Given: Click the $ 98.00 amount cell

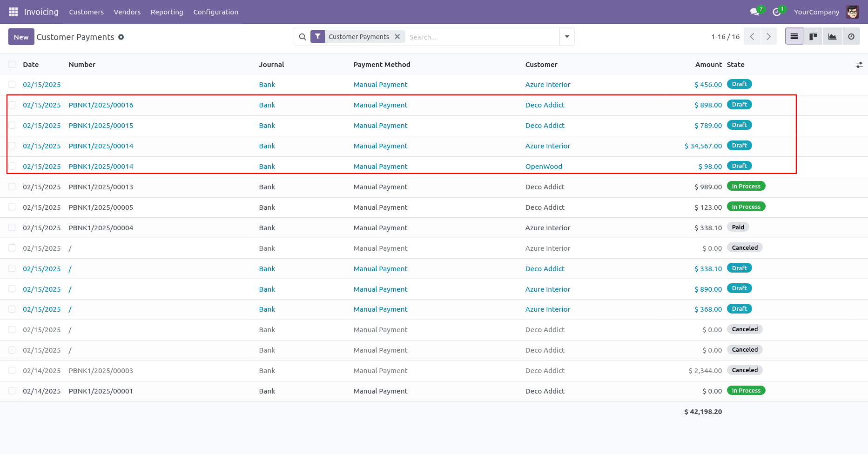Looking at the screenshot, I should click(710, 167).
